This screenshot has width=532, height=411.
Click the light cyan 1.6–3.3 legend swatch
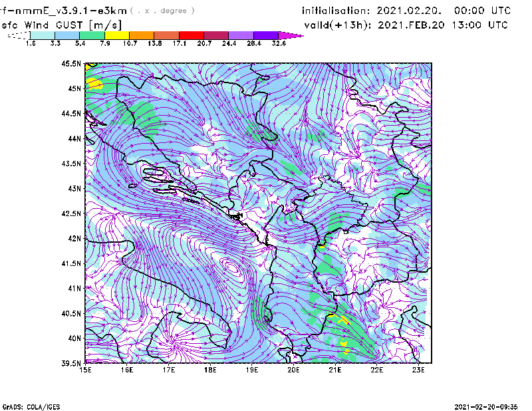tap(43, 35)
